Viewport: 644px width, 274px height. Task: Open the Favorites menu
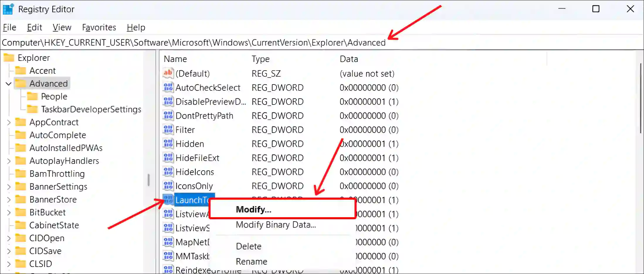coord(99,28)
